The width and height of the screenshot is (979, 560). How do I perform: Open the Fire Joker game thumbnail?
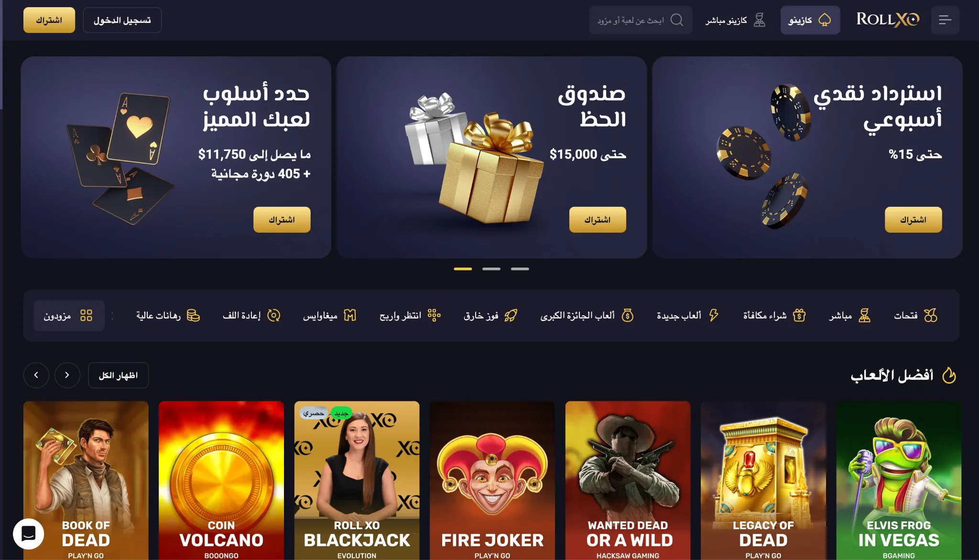492,480
